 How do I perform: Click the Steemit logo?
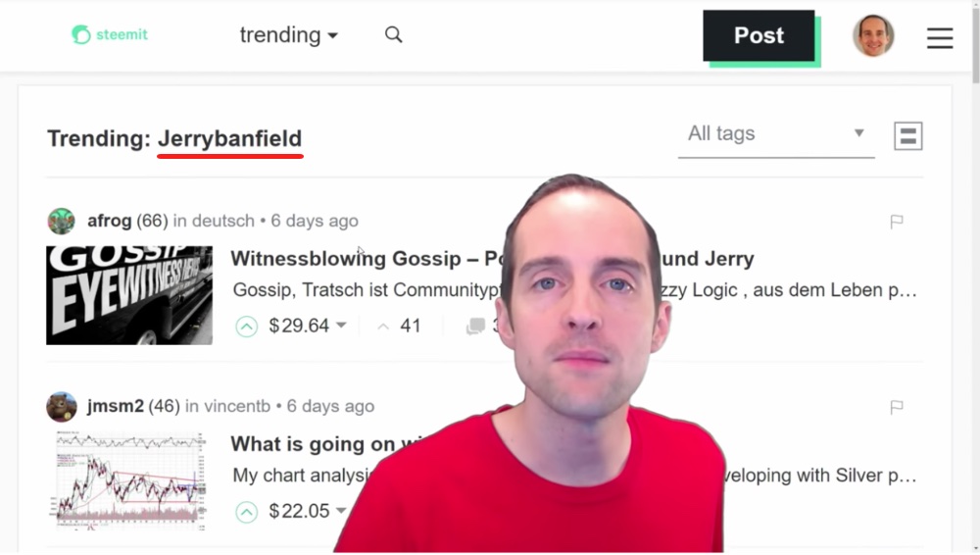pos(110,34)
